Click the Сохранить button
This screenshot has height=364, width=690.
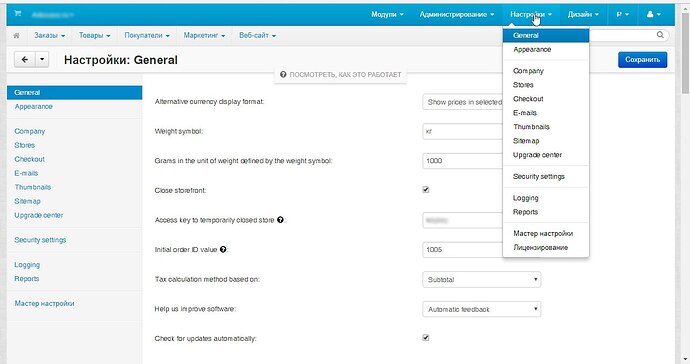point(642,59)
